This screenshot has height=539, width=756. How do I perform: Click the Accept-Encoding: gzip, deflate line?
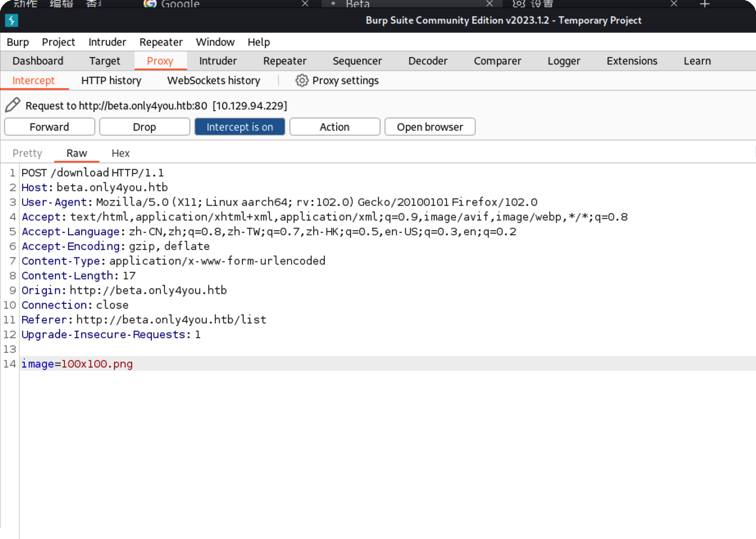pyautogui.click(x=115, y=246)
